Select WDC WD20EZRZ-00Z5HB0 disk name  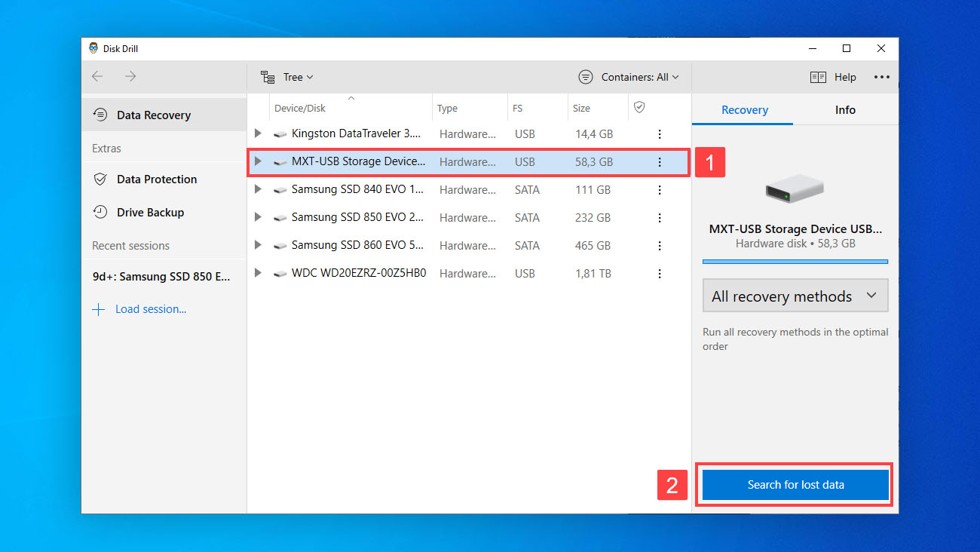359,273
